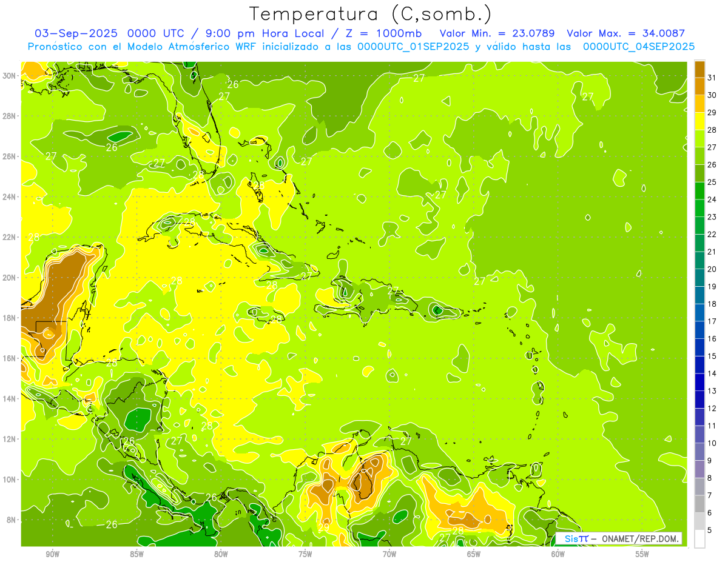The width and height of the screenshot is (728, 562).
Task: Click the value 20 on the color scale
Action: click(x=712, y=269)
